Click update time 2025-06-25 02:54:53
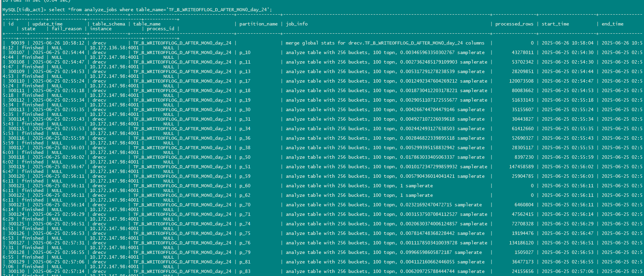 click(59, 71)
